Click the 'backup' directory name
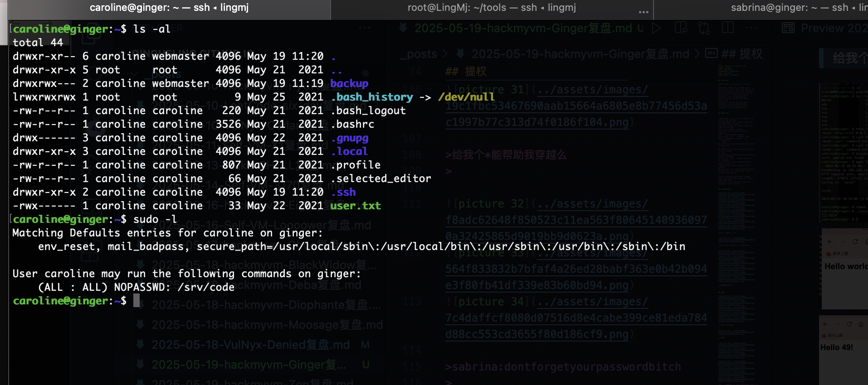Viewport: 868px width, 385px height. click(x=349, y=83)
